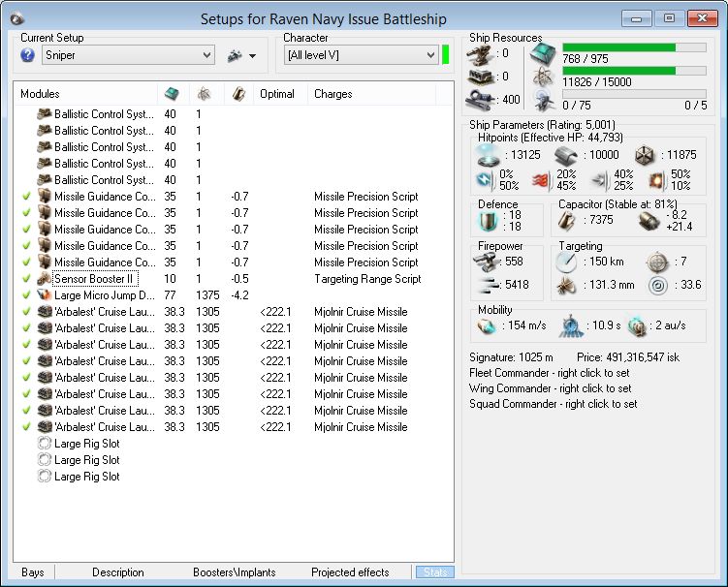This screenshot has width=728, height=587.
Task: Click the Charges column header
Action: (333, 94)
